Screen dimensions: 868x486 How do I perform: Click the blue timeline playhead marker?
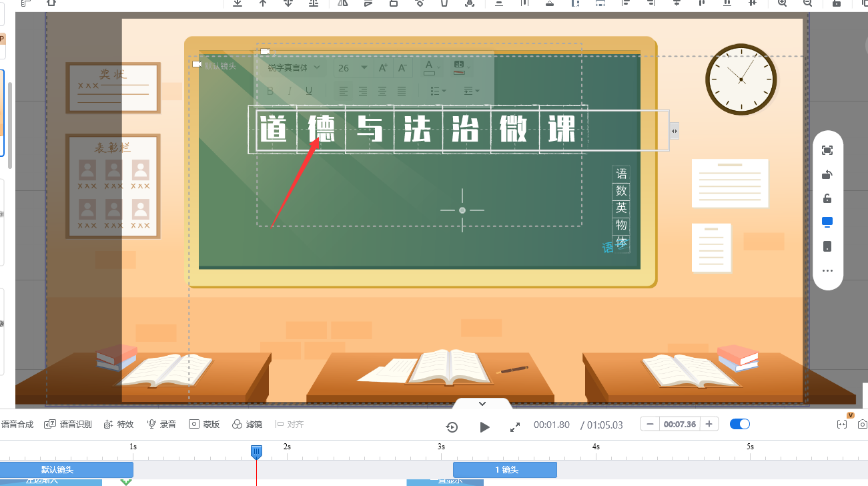coord(256,452)
